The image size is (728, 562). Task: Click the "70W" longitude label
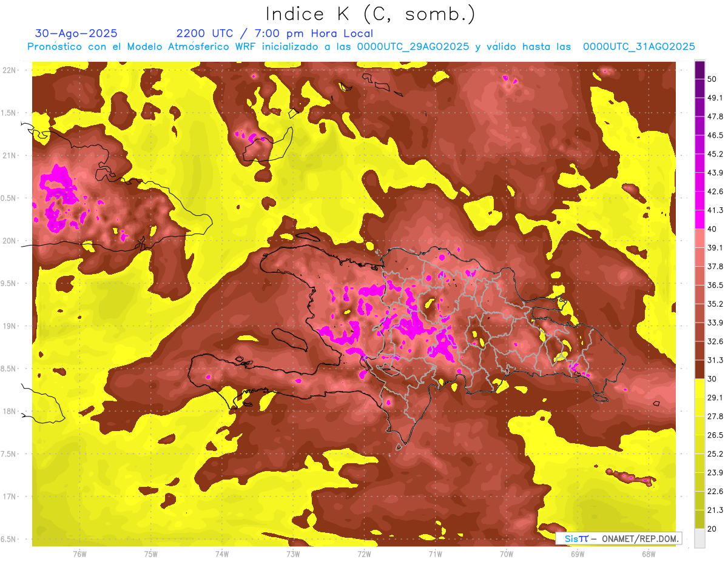pos(507,554)
